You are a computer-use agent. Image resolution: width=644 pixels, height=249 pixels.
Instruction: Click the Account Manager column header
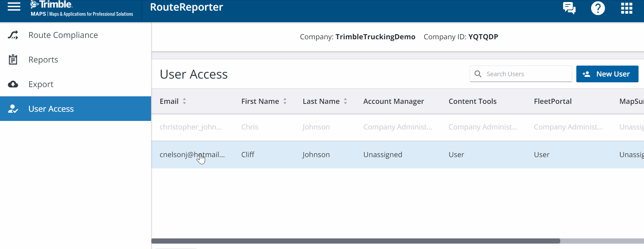[393, 101]
